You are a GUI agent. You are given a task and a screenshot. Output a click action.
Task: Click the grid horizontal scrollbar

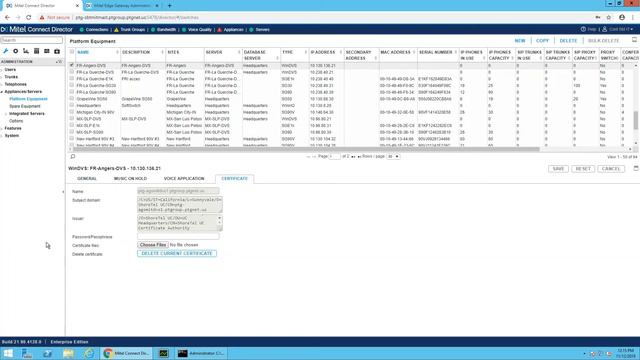306,149
